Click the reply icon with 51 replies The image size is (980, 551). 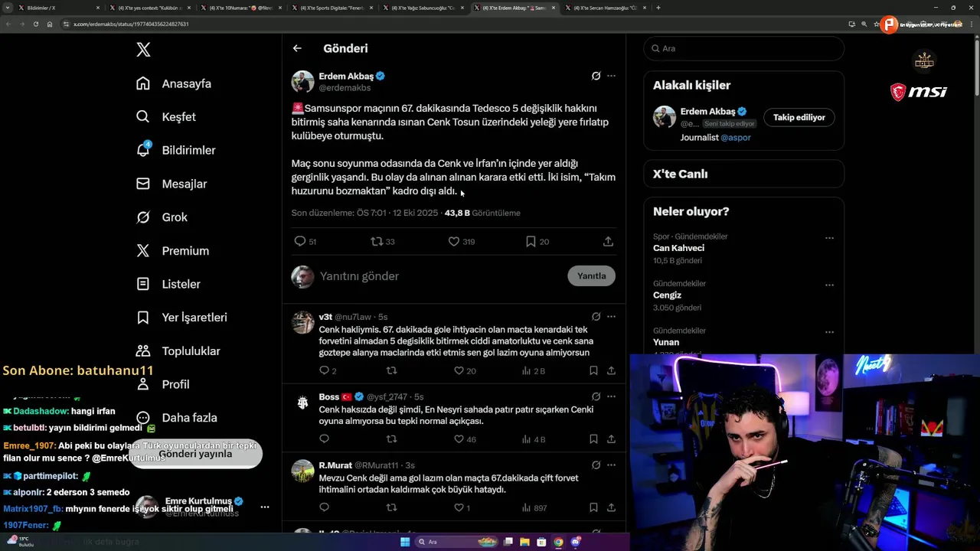(300, 241)
